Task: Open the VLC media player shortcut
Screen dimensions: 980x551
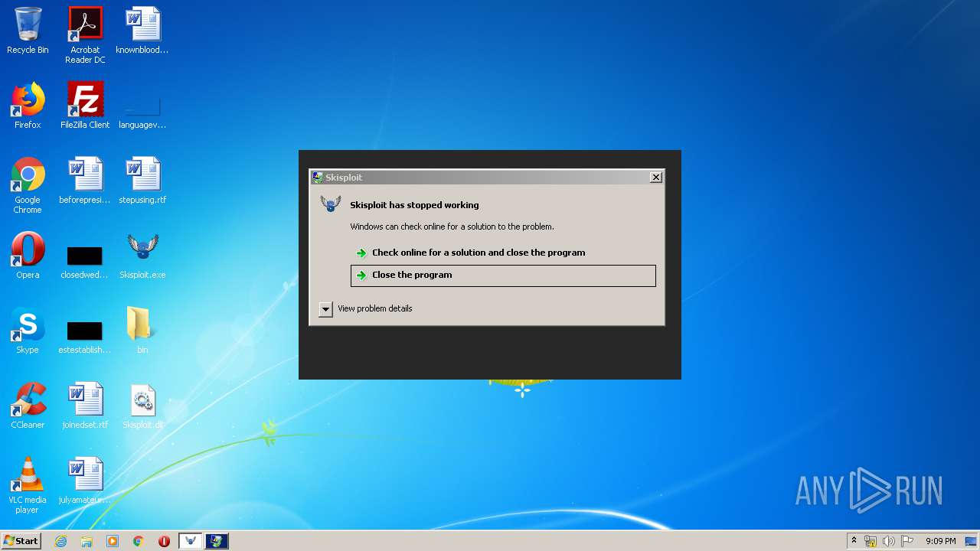Action: coord(28,485)
